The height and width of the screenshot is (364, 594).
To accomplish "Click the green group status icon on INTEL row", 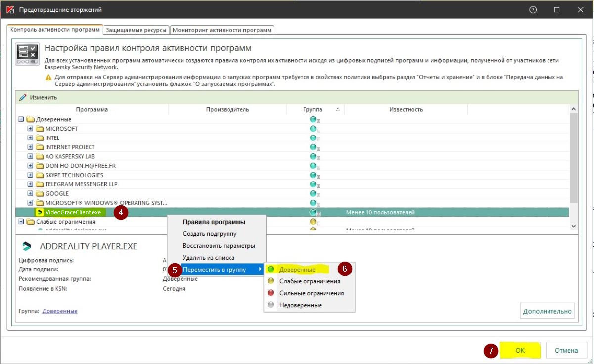I will (x=312, y=137).
